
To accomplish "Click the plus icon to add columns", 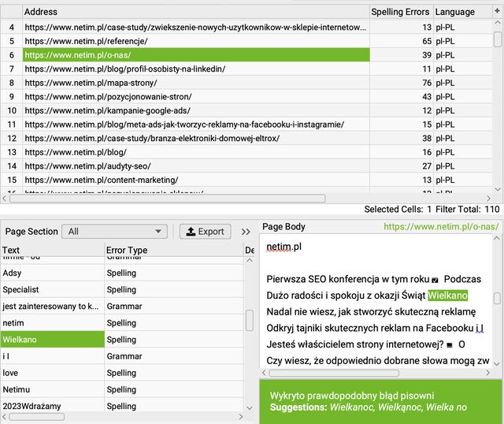I will (497, 12).
